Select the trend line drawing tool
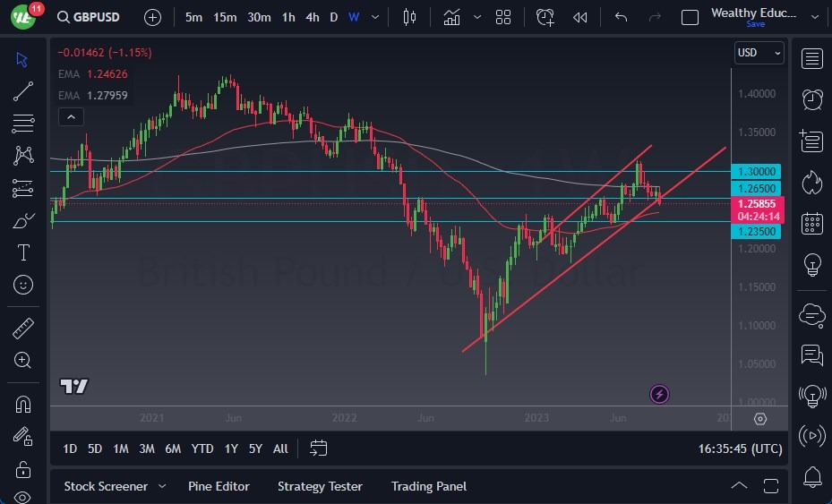The width and height of the screenshot is (832, 504). 23,91
